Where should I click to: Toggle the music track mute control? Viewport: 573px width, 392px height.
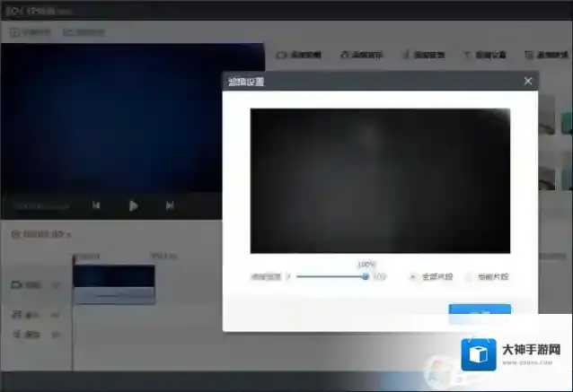pos(56,316)
